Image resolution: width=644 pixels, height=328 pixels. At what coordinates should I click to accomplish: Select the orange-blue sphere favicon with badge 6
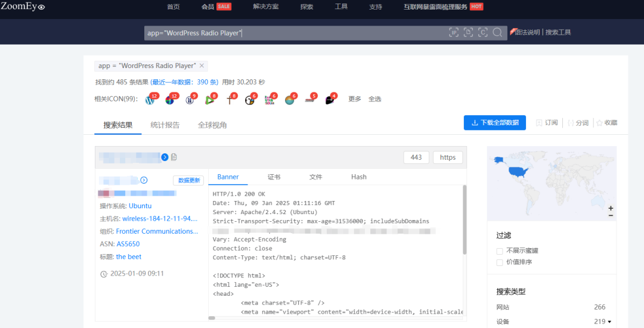coord(290,100)
